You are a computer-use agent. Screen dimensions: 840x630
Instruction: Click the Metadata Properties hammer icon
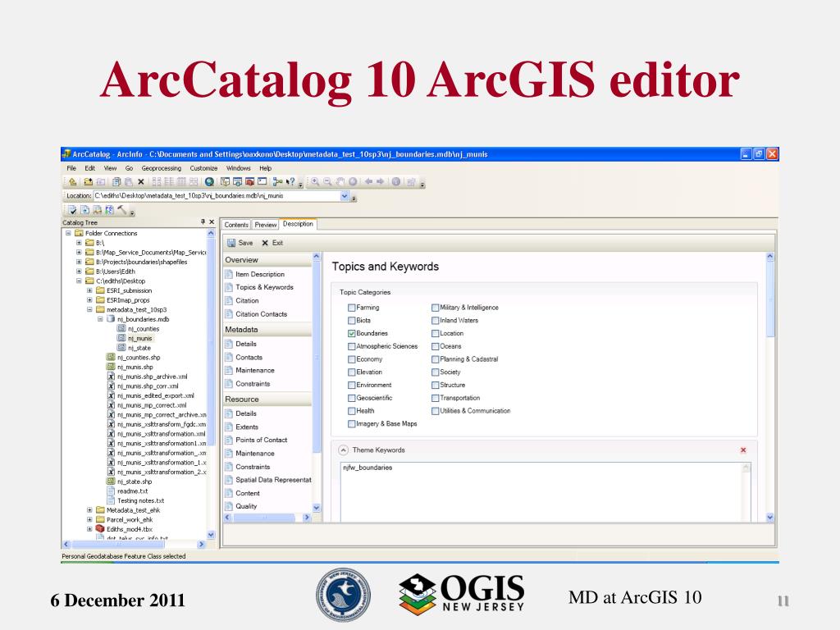(x=121, y=210)
